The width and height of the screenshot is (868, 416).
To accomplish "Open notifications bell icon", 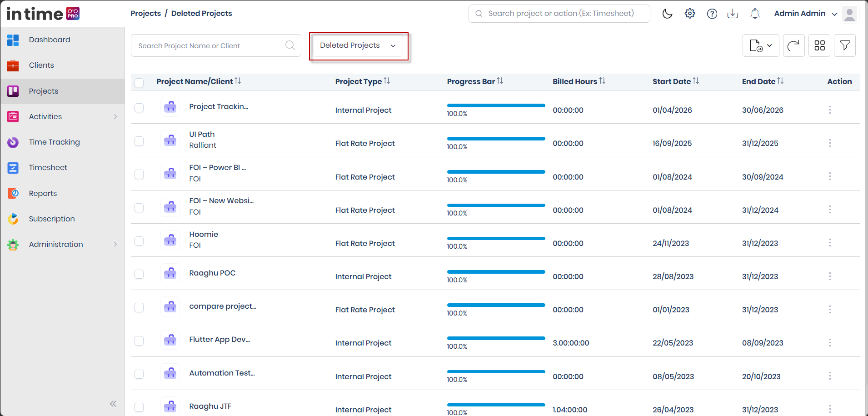I will [x=755, y=14].
